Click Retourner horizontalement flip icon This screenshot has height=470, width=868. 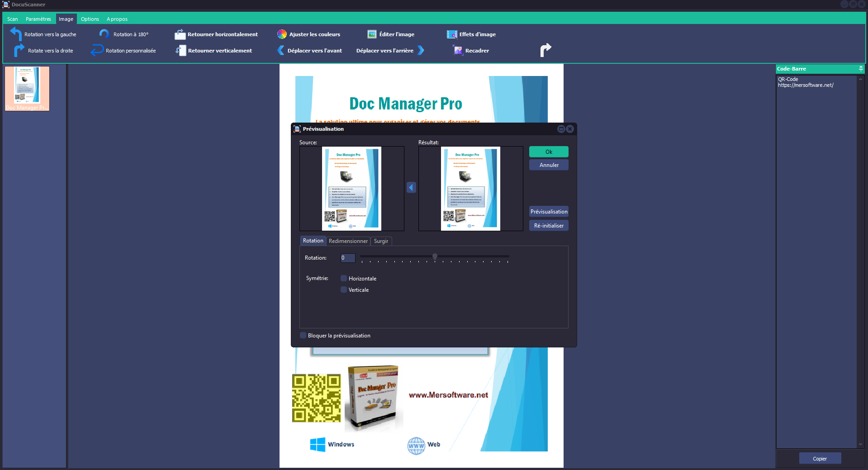(x=180, y=34)
